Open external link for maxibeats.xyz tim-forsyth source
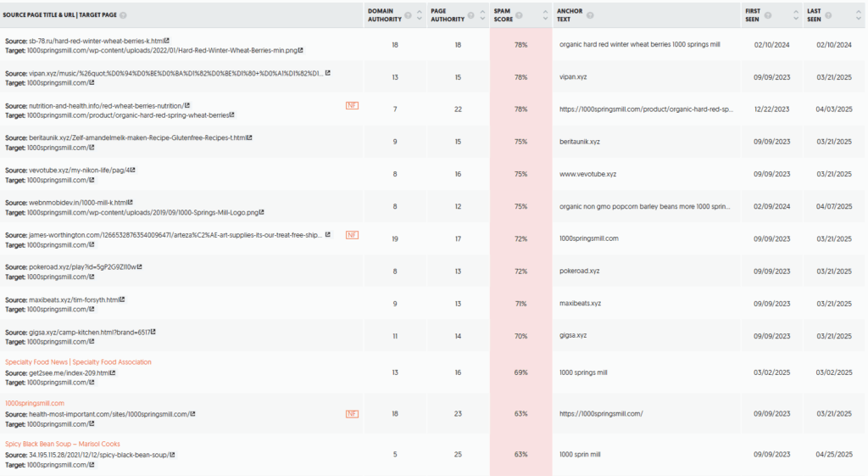Screen dimensions: 868x476 (x=122, y=300)
